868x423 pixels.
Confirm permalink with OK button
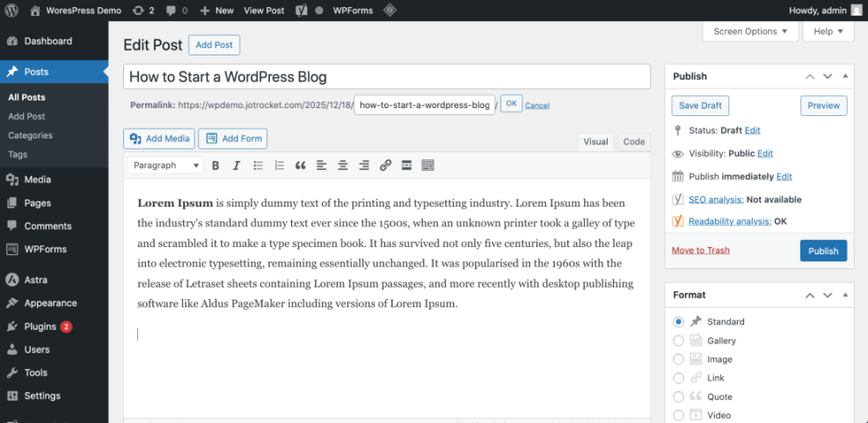512,104
